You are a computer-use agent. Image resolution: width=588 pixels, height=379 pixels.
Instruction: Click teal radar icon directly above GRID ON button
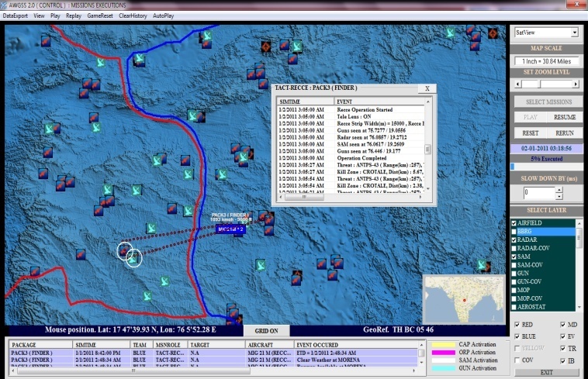point(261,265)
